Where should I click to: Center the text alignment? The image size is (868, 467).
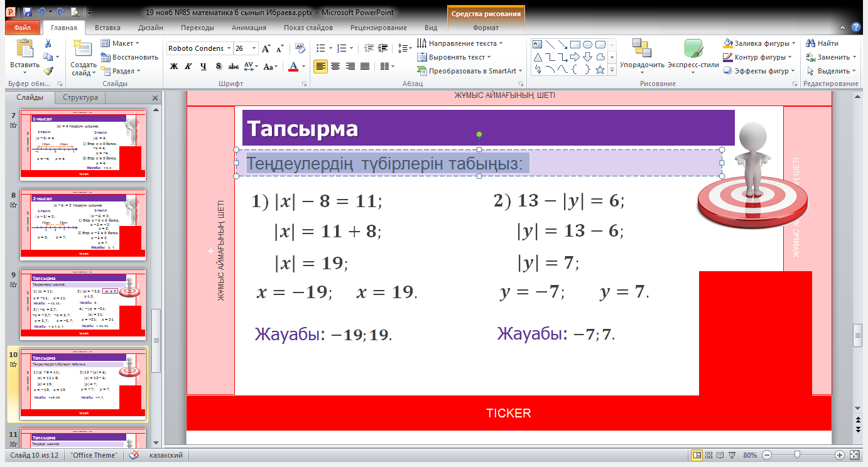click(x=335, y=67)
